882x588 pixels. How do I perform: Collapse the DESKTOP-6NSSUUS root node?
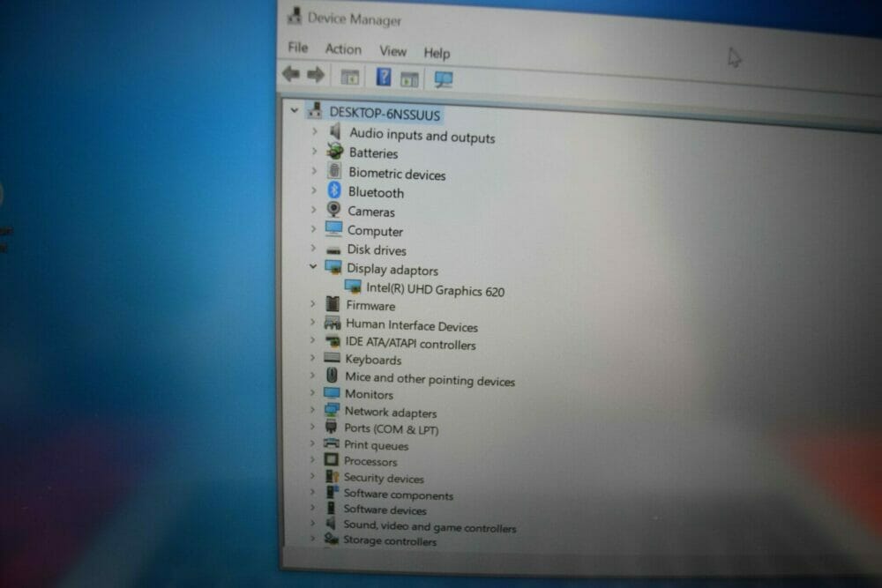[x=295, y=110]
